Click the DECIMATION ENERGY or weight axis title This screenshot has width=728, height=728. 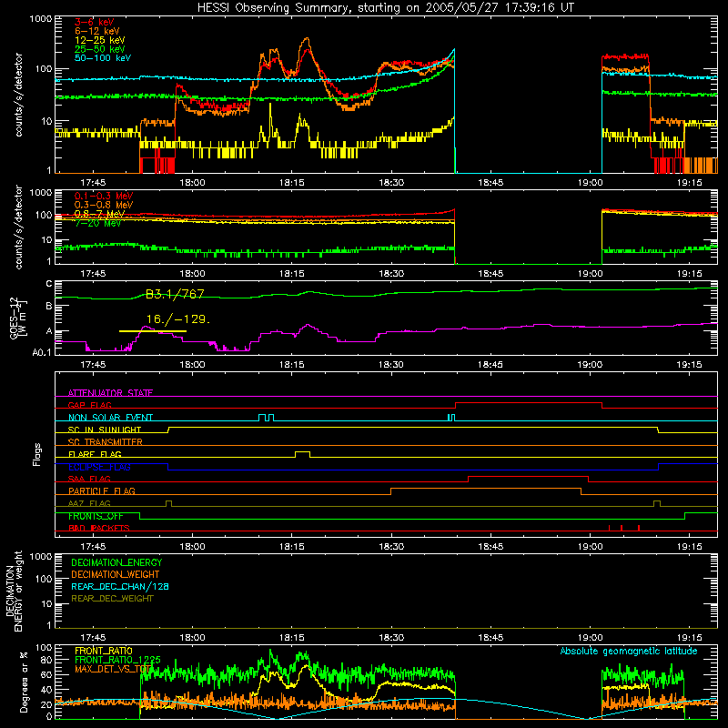click(x=14, y=591)
